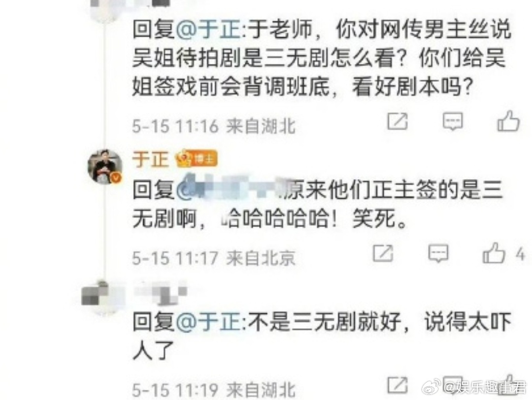The width and height of the screenshot is (532, 400).
Task: Like 于正's reply with 4 likes
Action: [494, 253]
